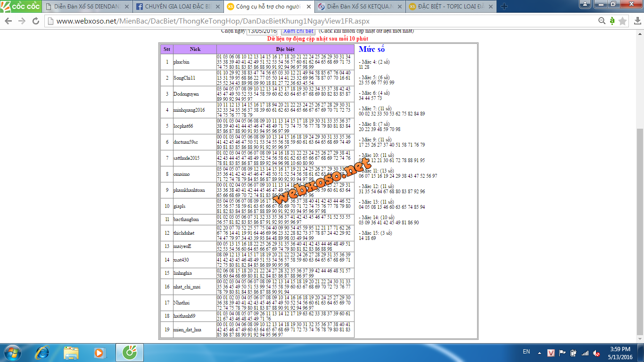Select nick 'Dodonguyen' in the table
The image size is (644, 362).
(186, 94)
